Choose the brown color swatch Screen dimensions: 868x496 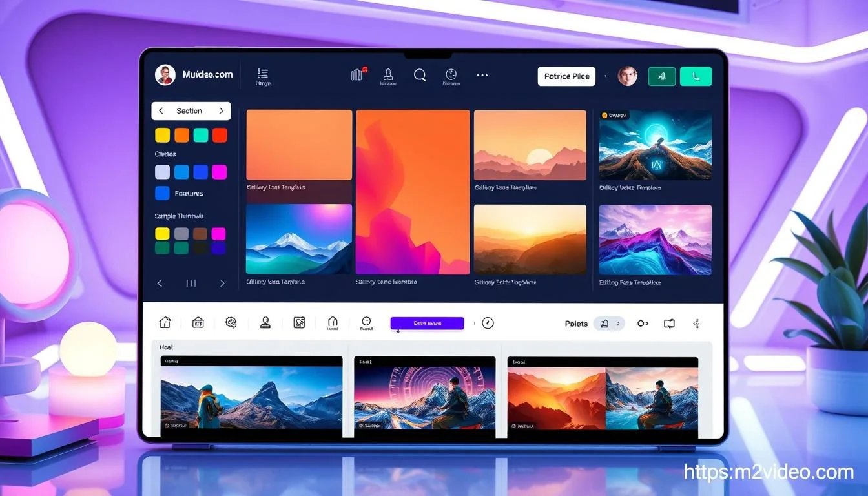[x=200, y=233]
